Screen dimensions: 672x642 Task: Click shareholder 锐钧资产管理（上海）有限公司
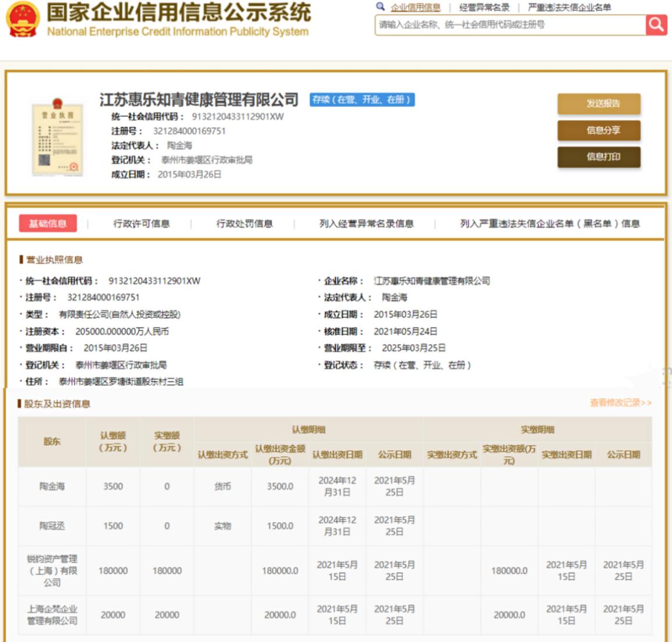pos(52,570)
